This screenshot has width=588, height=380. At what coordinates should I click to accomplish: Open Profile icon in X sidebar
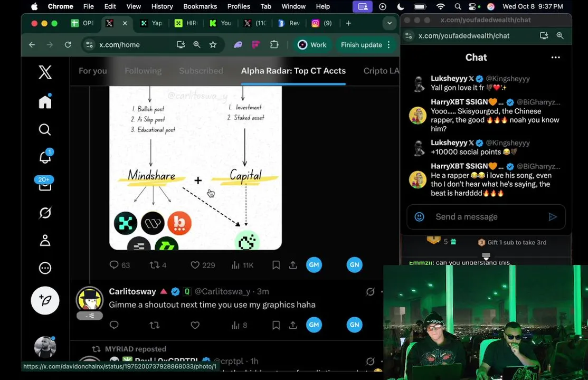coord(45,240)
